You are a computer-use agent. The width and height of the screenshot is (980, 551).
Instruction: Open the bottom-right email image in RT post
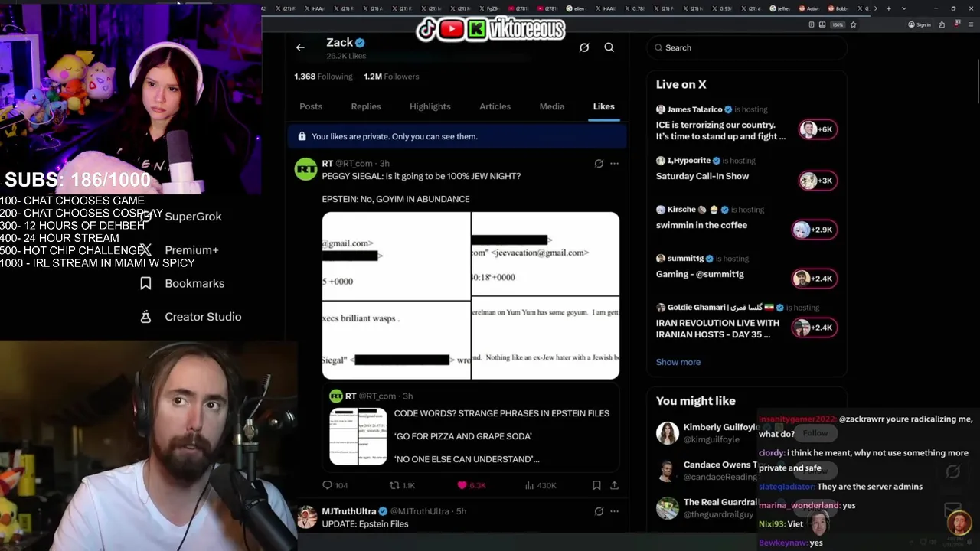(545, 338)
